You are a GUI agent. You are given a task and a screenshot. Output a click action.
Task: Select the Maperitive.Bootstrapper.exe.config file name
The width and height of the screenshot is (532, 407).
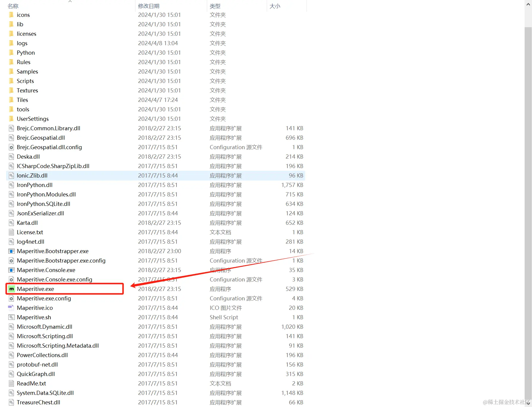click(61, 261)
